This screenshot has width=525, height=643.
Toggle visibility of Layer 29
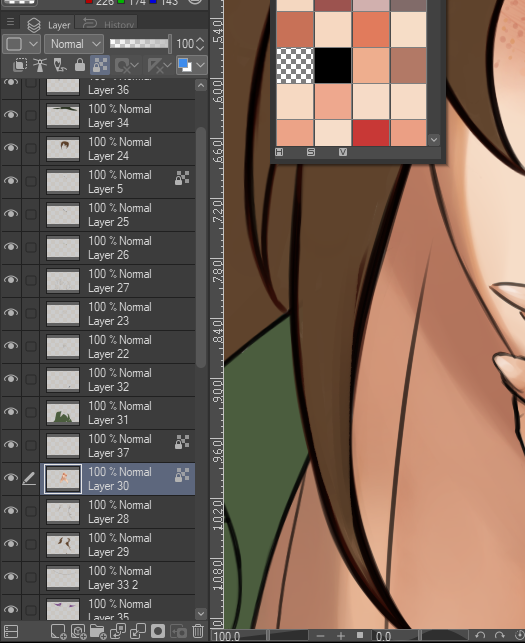(x=11, y=544)
